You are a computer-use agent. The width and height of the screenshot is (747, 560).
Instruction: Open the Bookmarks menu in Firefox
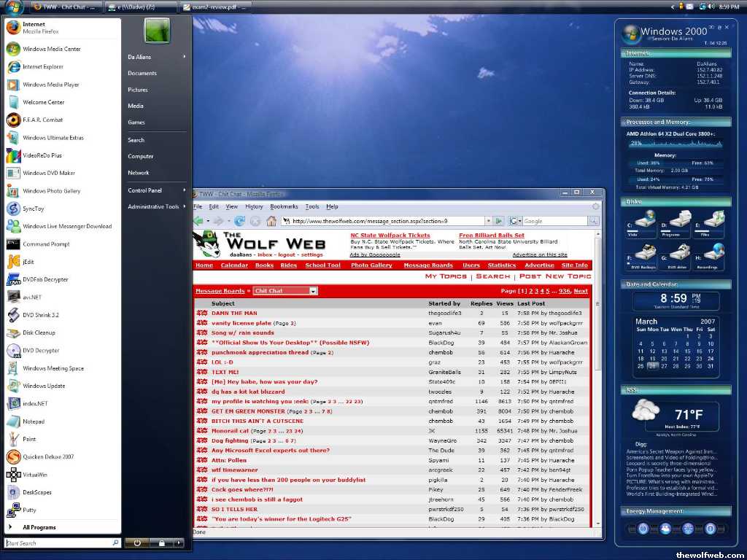coord(284,207)
